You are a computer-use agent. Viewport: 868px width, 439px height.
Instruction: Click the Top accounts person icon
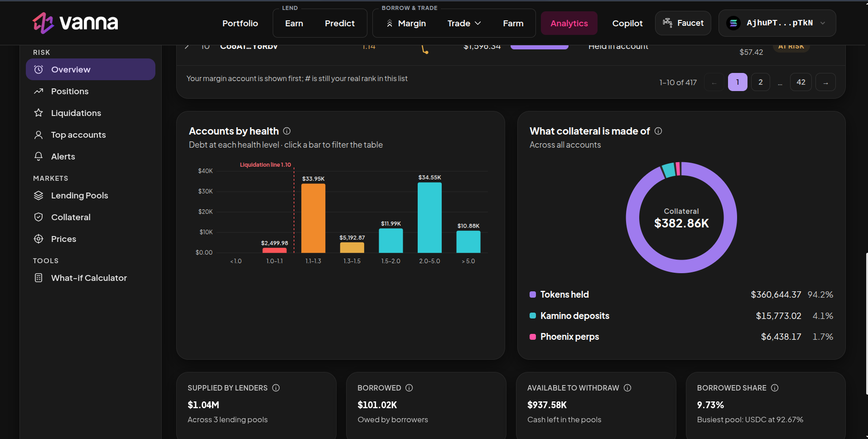pyautogui.click(x=39, y=135)
